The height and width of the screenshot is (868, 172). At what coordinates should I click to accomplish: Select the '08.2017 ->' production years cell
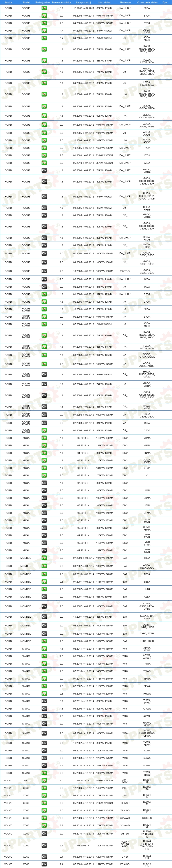point(83,475)
